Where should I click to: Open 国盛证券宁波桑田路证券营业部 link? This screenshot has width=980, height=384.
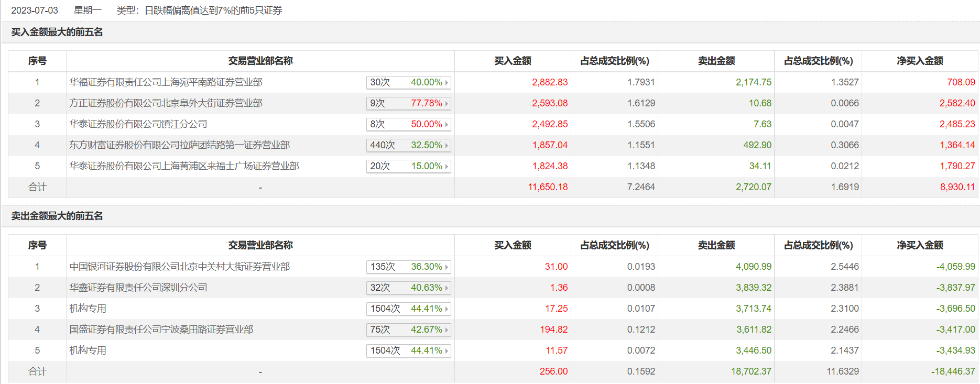[x=161, y=330]
